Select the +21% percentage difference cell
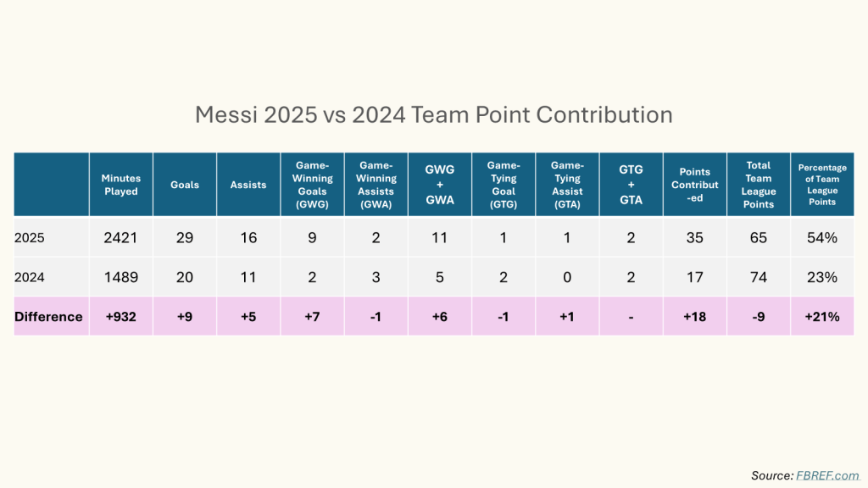 [x=821, y=317]
